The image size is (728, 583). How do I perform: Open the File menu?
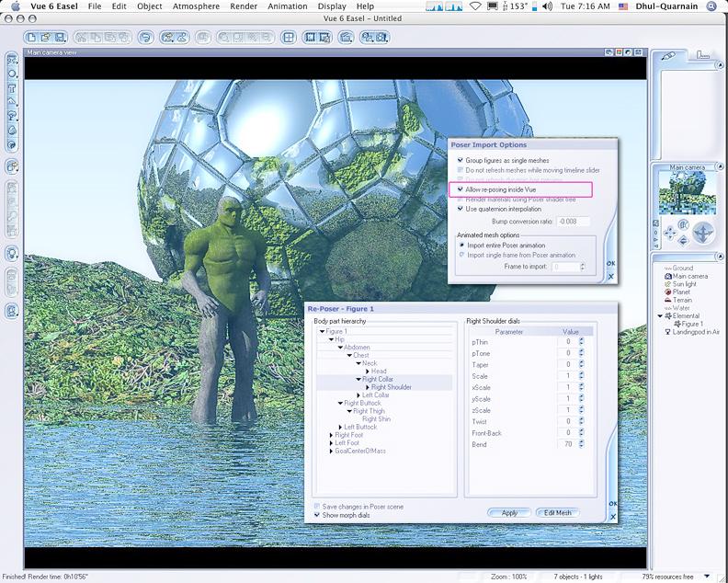95,6
